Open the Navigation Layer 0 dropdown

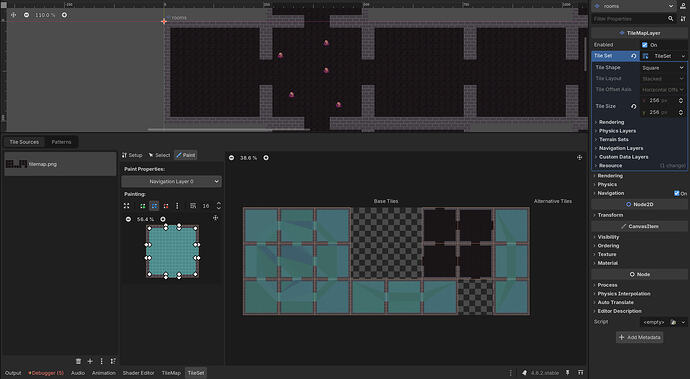point(171,181)
